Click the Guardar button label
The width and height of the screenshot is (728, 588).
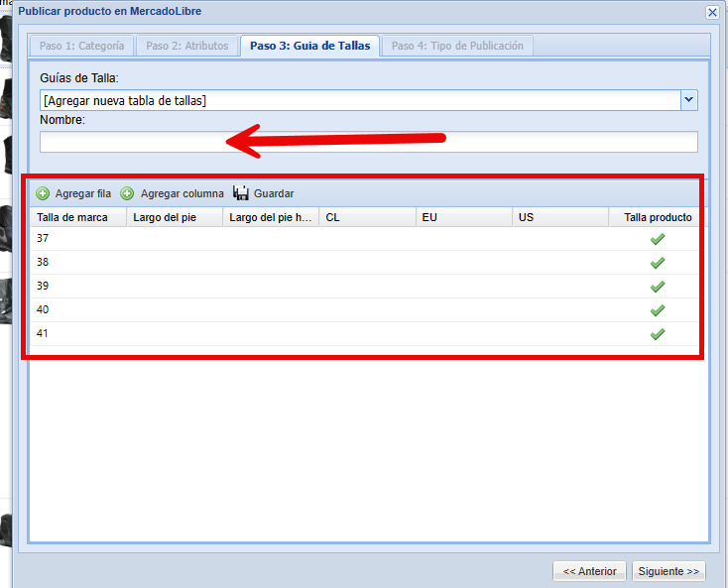(274, 193)
